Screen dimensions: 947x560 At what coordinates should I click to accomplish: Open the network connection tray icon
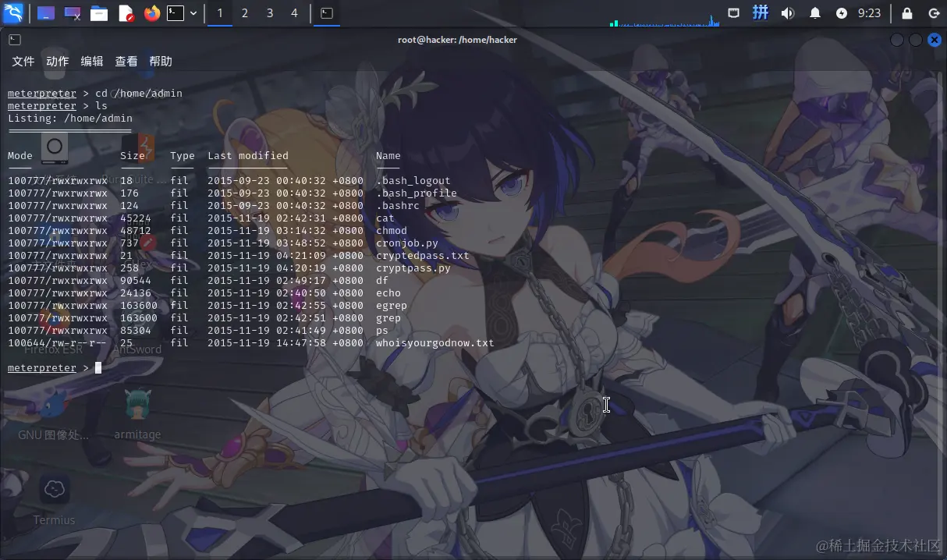734,13
